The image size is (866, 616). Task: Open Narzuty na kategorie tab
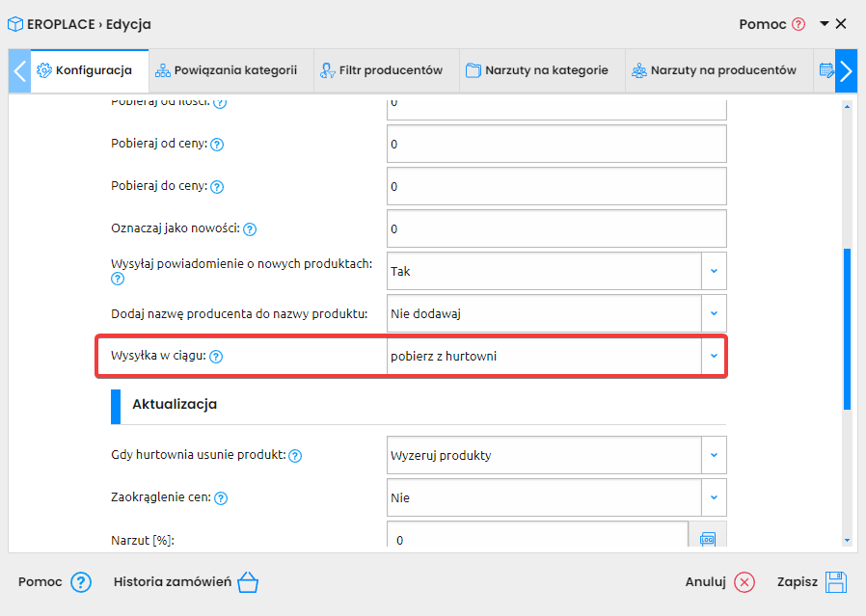coord(537,70)
